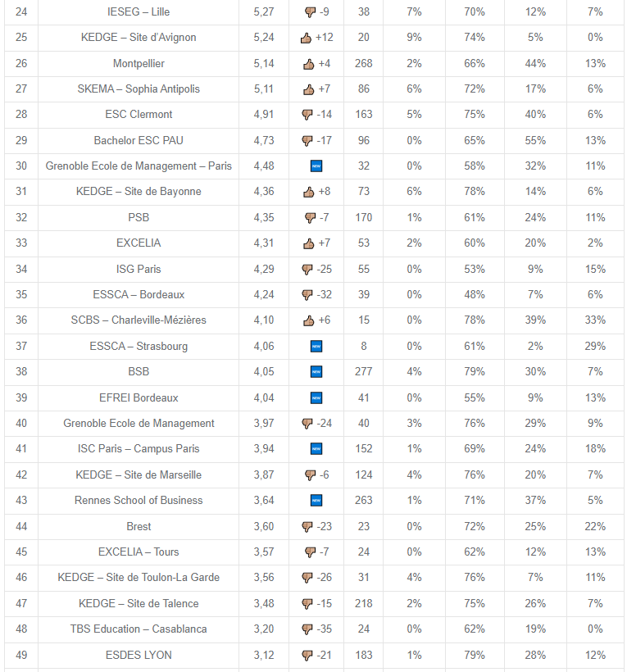Click the NEW badge for Rennes School of Business
The width and height of the screenshot is (627, 672).
coord(316,501)
